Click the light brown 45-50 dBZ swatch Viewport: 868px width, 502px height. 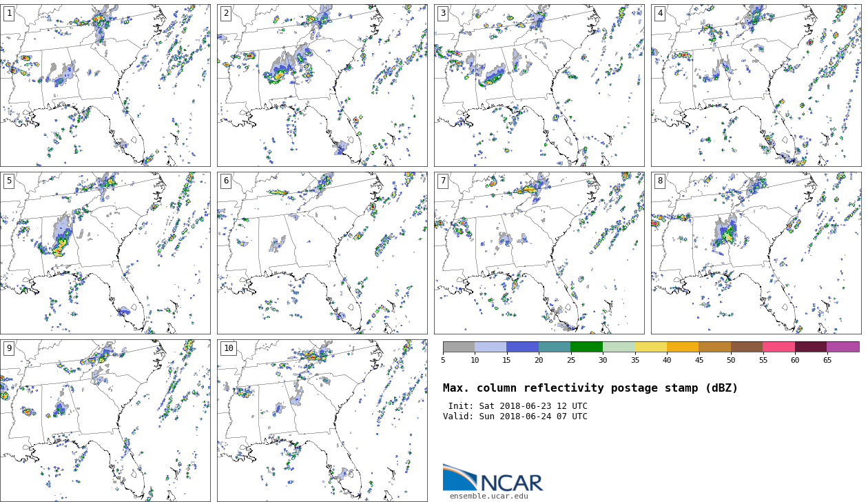coord(714,347)
